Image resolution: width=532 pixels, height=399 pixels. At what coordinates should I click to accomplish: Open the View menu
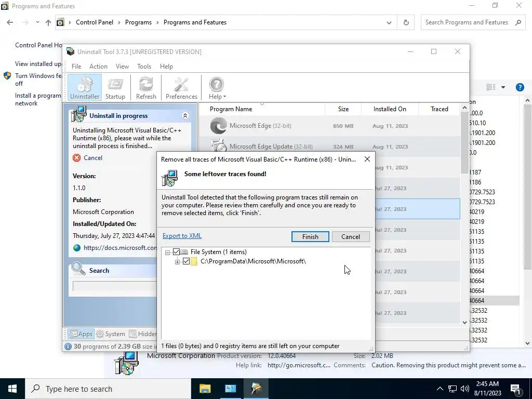pos(122,66)
